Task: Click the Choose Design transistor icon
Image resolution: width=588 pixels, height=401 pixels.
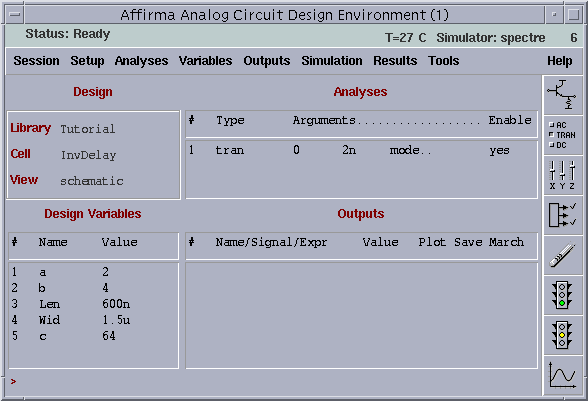Action: click(x=562, y=95)
